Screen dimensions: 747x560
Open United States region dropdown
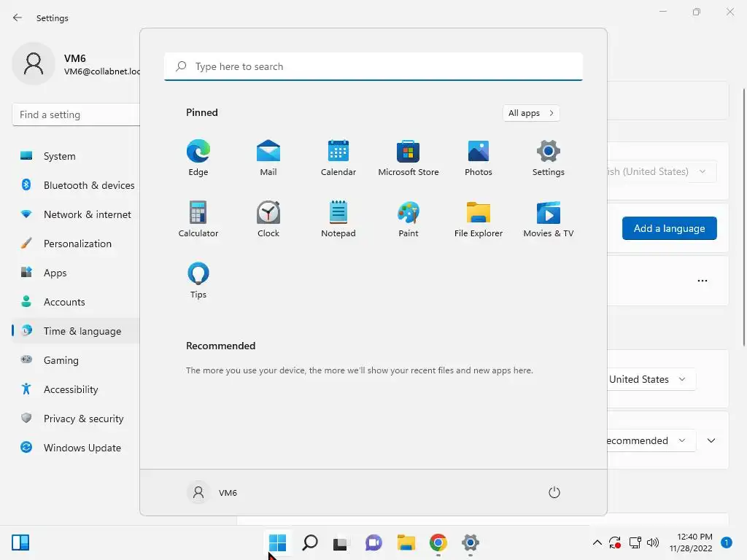point(651,379)
